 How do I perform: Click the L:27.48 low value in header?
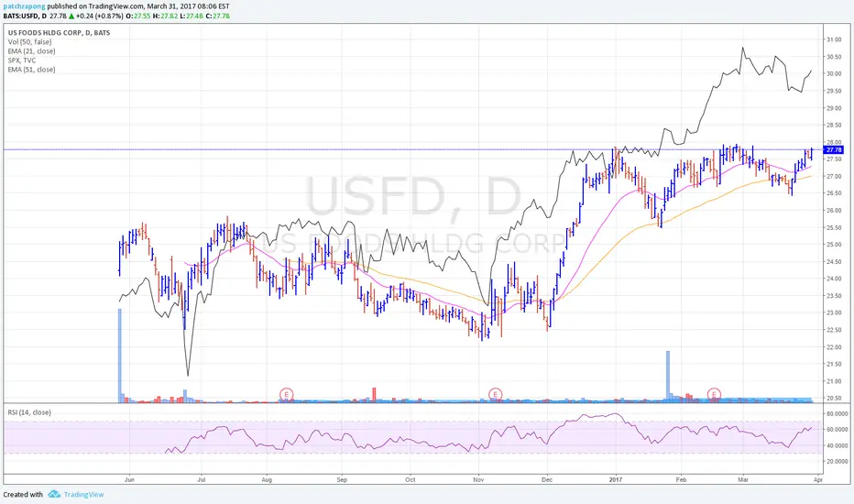(x=192, y=16)
